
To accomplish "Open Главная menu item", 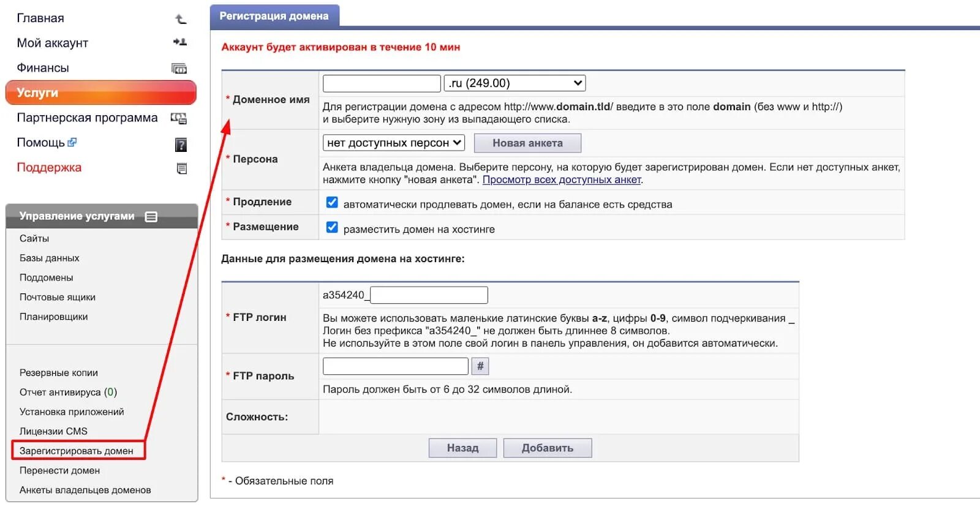I will [x=40, y=18].
